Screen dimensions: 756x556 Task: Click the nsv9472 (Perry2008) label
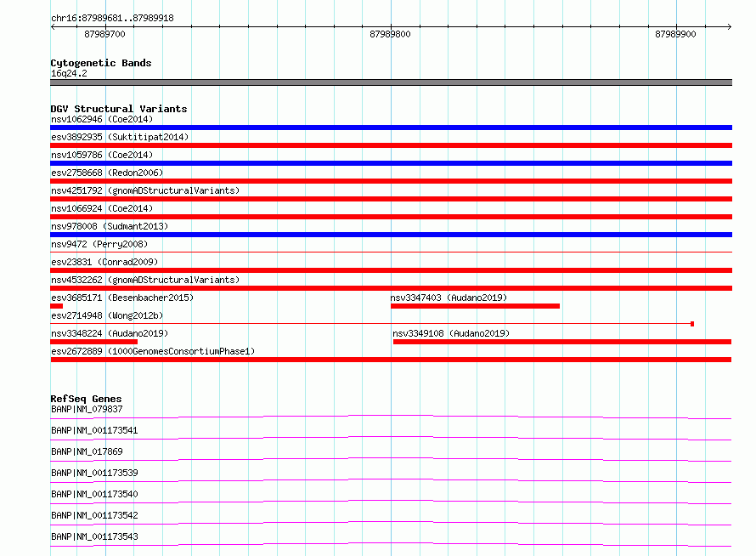[99, 244]
